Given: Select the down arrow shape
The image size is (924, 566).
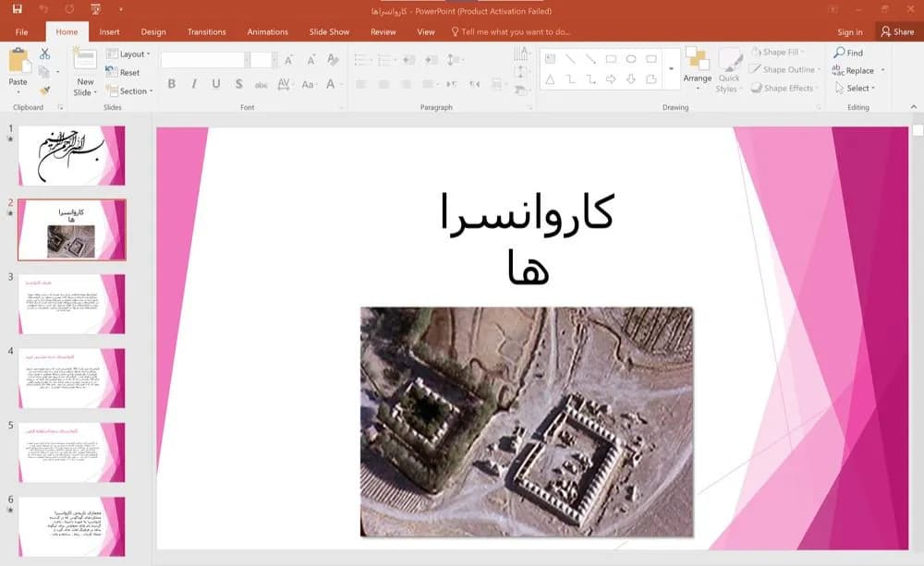Looking at the screenshot, I should [x=631, y=78].
